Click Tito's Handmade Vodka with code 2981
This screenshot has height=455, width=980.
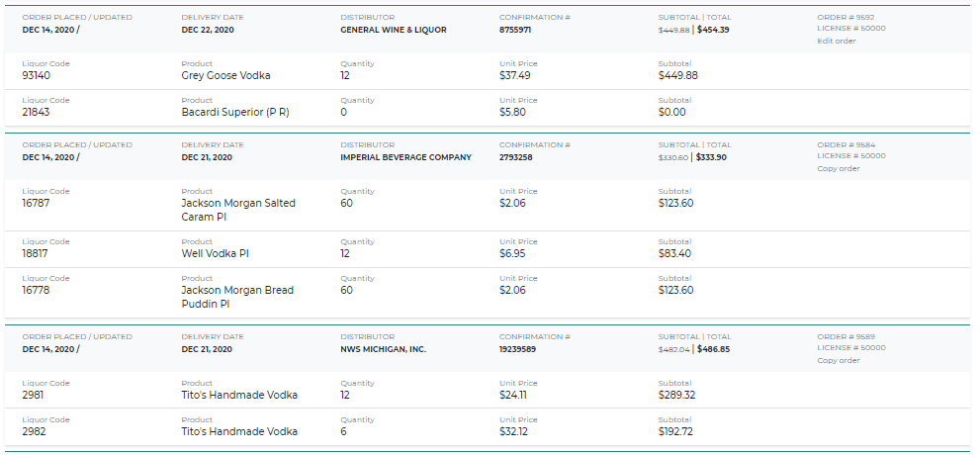tap(239, 395)
